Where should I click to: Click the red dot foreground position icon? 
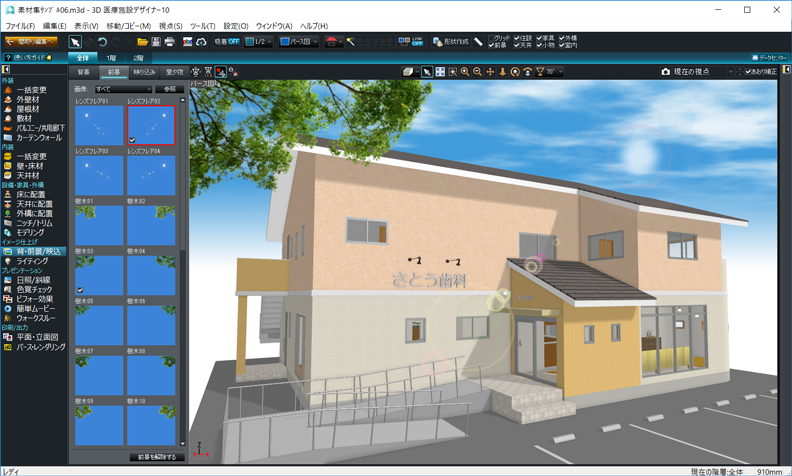(221, 72)
